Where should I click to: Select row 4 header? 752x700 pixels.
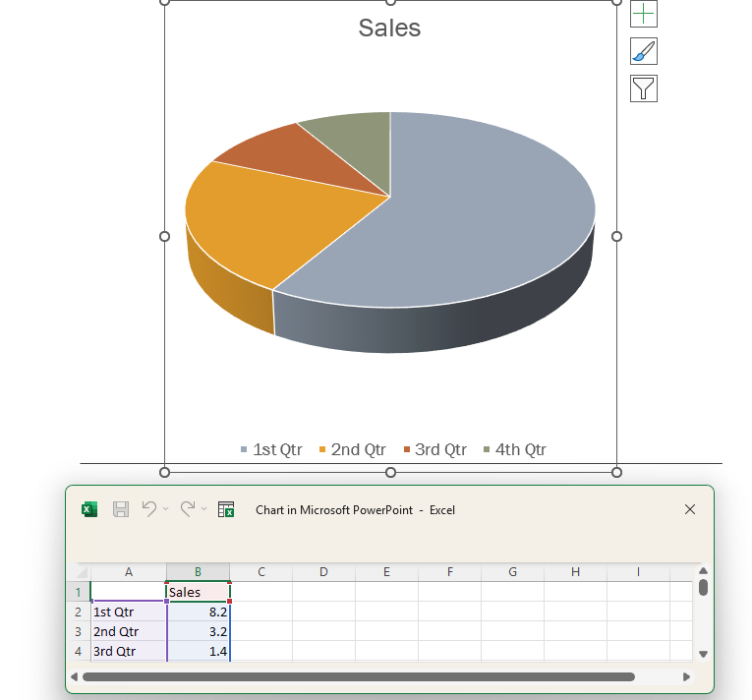[79, 651]
